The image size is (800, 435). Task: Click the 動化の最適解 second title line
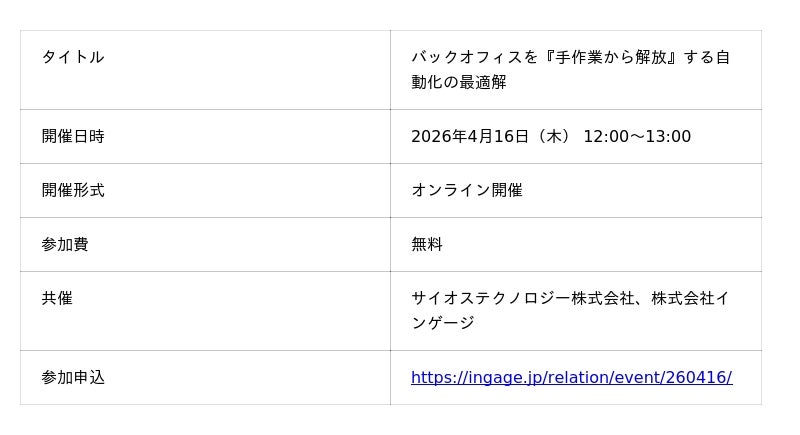pyautogui.click(x=459, y=82)
